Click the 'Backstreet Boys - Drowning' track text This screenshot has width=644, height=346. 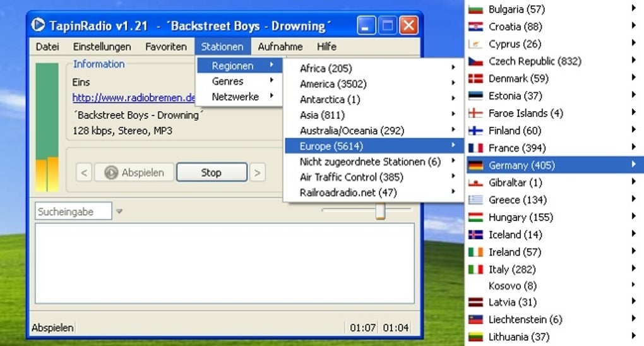pyautogui.click(x=138, y=115)
